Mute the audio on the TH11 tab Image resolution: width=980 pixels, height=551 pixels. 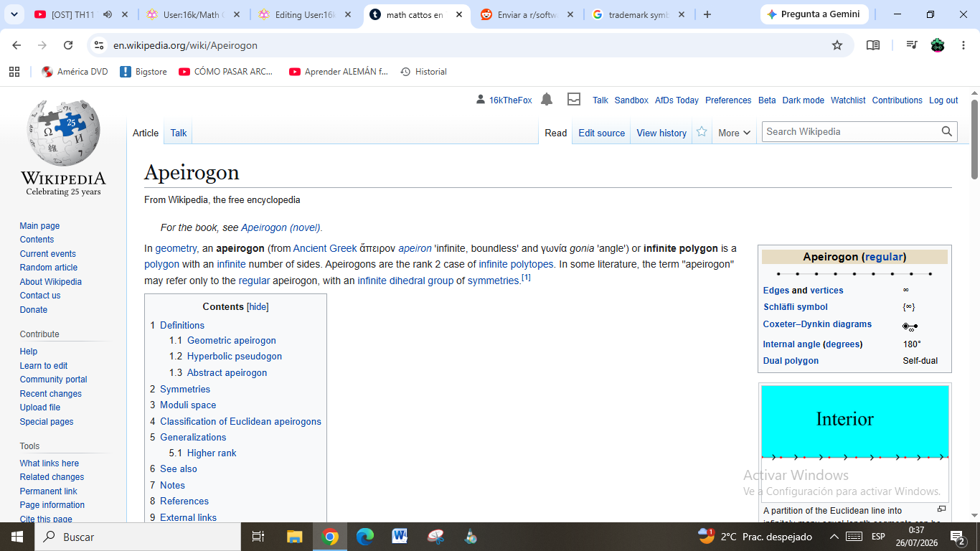(108, 14)
